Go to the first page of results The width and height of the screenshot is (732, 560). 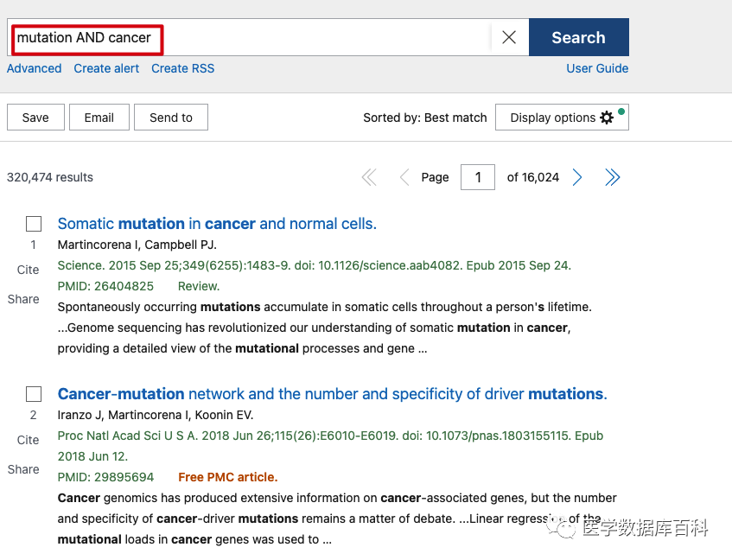click(369, 177)
